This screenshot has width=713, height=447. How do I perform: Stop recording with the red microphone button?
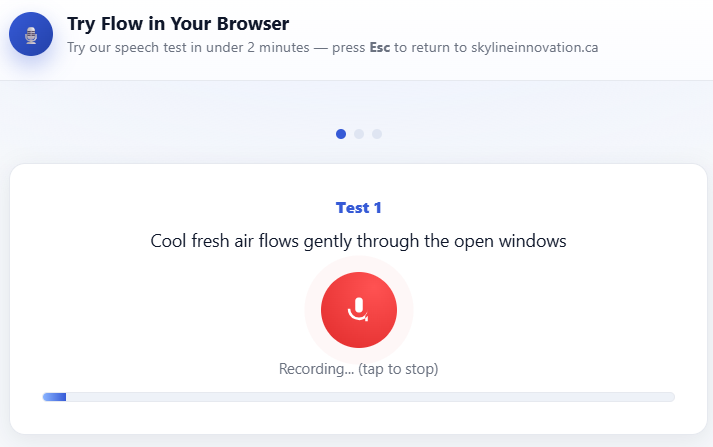359,310
